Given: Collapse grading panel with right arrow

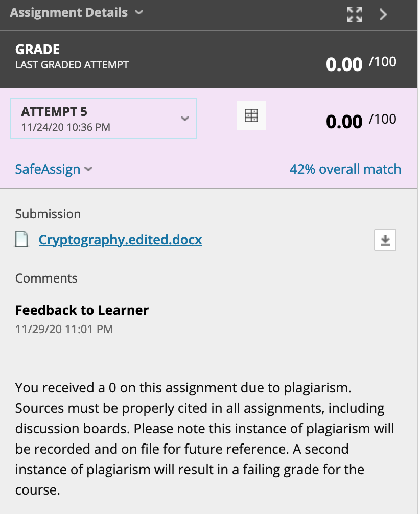Looking at the screenshot, I should 383,14.
